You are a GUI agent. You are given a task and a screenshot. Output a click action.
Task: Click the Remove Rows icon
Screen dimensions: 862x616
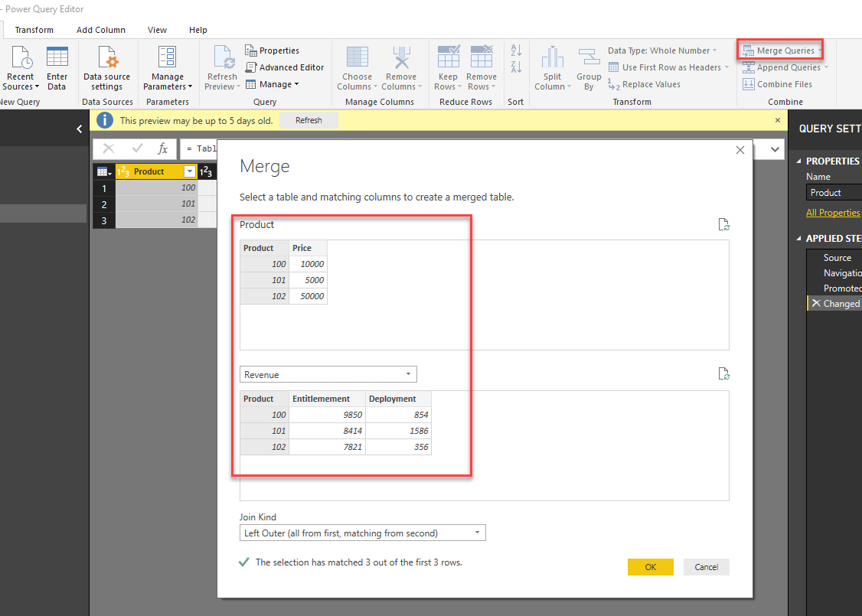coord(482,57)
